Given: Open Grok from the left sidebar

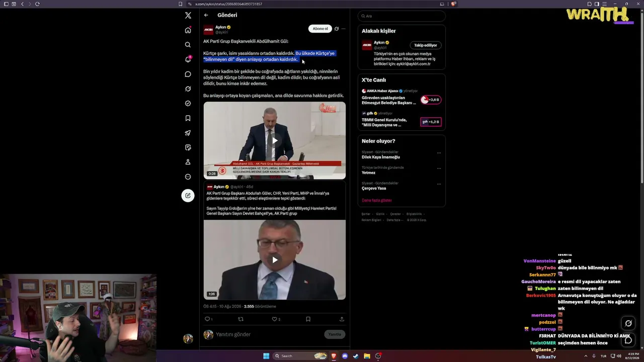Looking at the screenshot, I should [188, 89].
